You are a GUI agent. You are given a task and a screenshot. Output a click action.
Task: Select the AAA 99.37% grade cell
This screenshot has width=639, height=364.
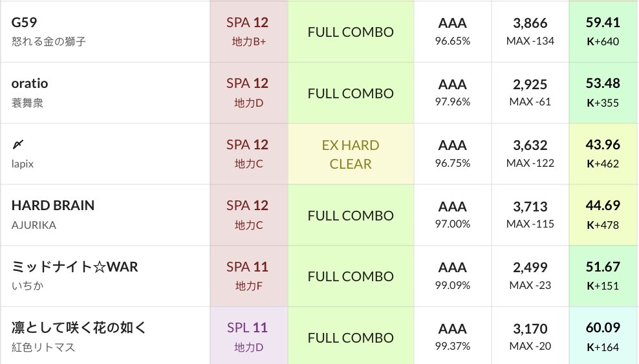click(x=452, y=337)
